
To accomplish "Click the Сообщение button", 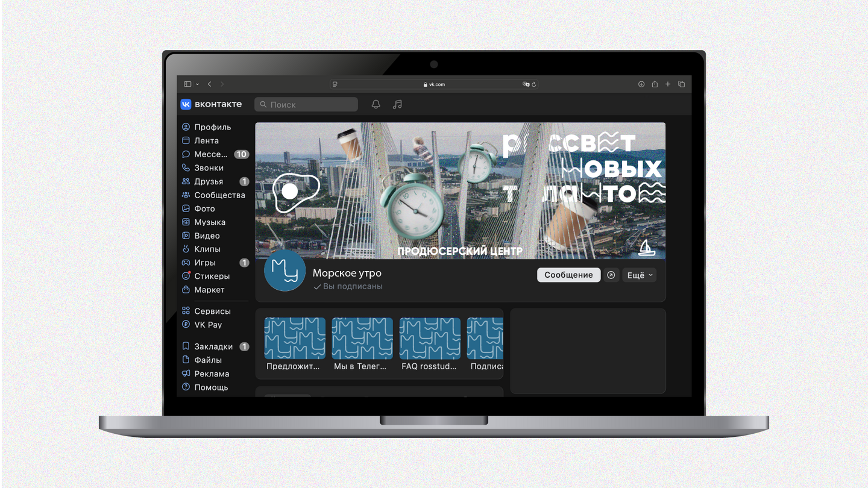I will (x=568, y=275).
